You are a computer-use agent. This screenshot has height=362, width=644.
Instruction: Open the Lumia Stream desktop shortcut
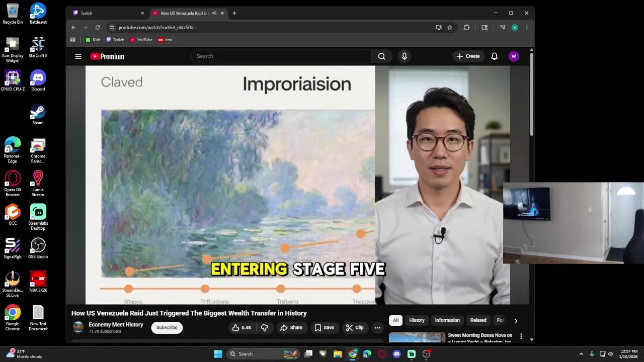38,184
